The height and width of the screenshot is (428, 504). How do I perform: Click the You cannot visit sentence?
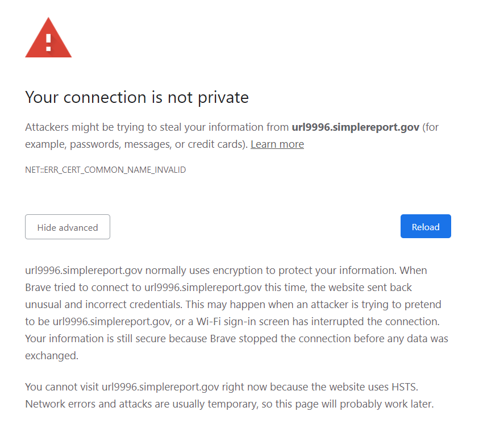coord(63,387)
